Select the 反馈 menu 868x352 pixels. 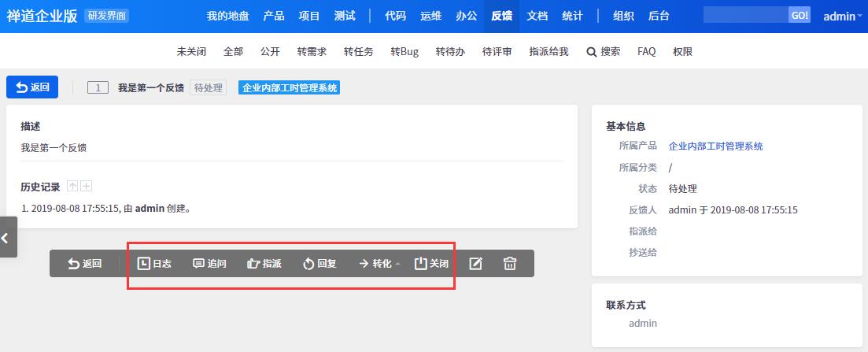(x=501, y=16)
